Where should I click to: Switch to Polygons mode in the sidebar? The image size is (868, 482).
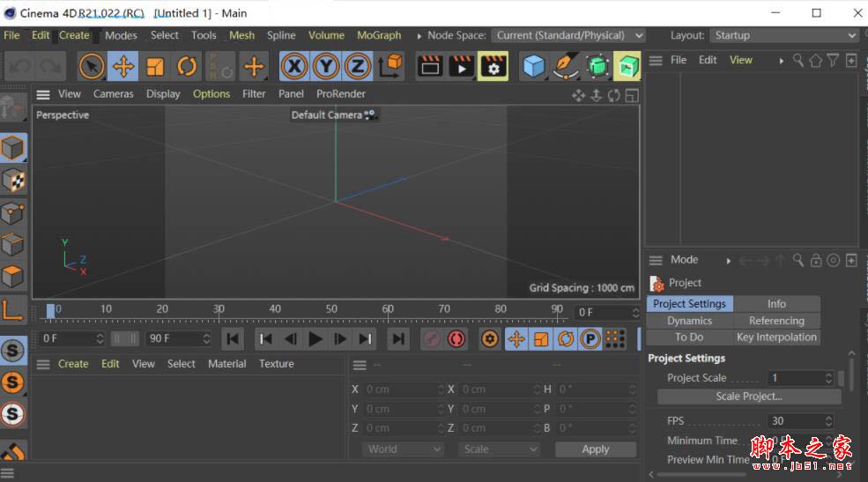click(x=13, y=276)
